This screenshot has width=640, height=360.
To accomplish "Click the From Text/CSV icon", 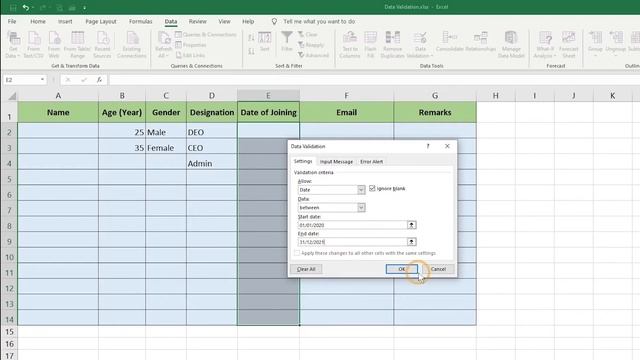I will pos(34,44).
